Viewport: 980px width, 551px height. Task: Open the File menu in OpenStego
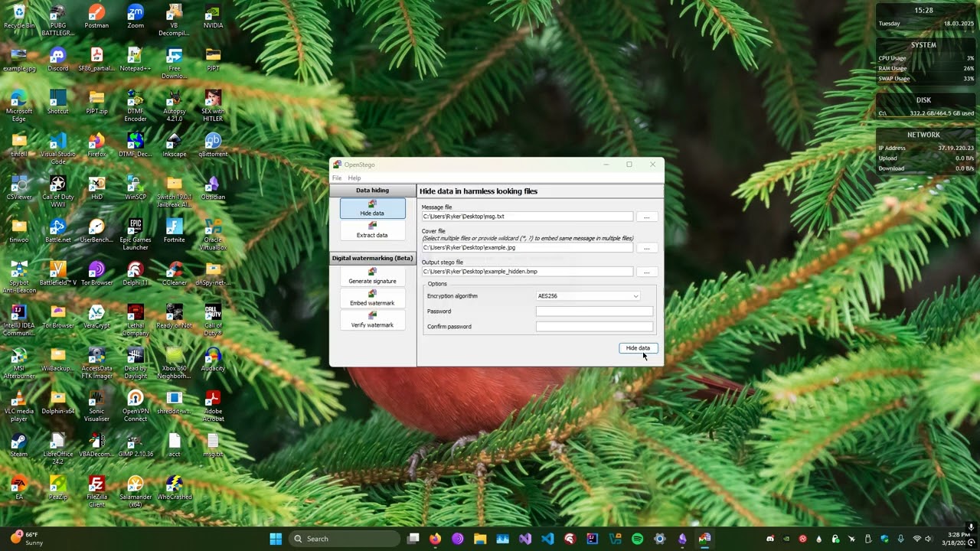337,178
